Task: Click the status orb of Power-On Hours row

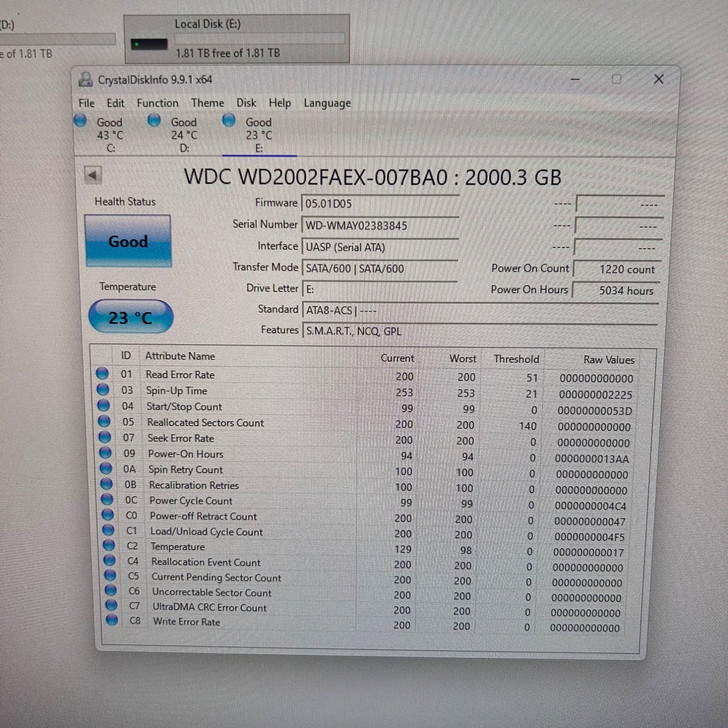Action: (x=106, y=453)
